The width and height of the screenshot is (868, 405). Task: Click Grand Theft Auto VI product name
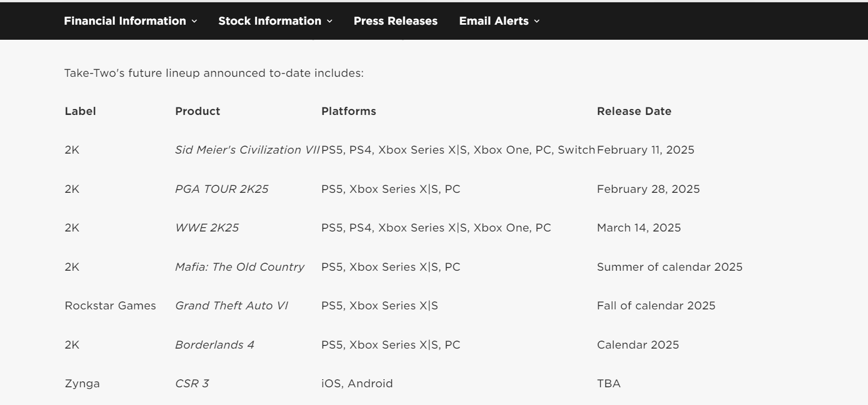coord(231,306)
